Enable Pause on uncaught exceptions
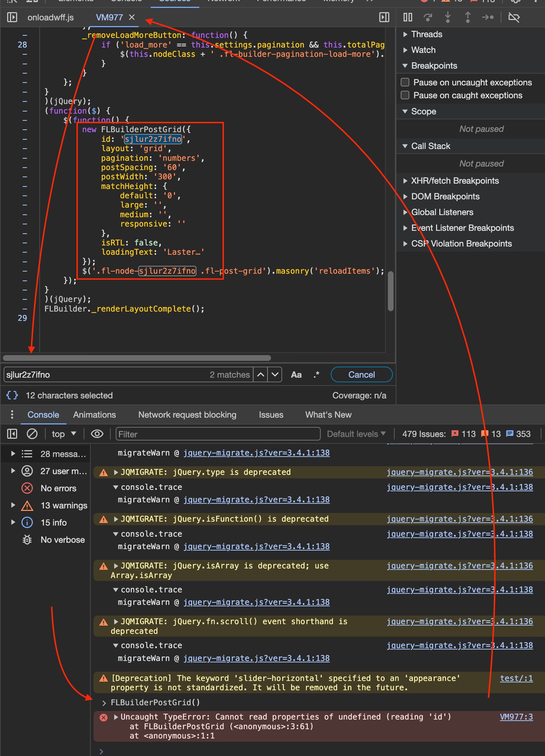Image resolution: width=545 pixels, height=756 pixels. pyautogui.click(x=405, y=82)
